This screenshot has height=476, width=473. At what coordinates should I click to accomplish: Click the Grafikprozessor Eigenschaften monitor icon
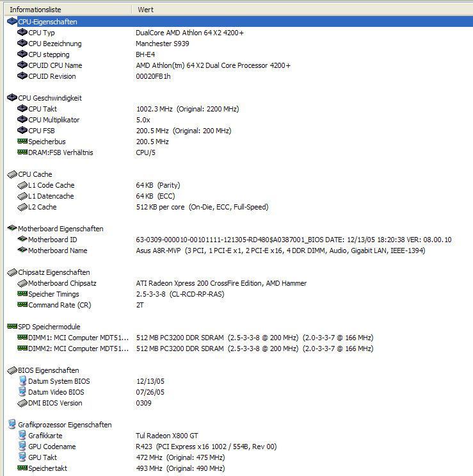[x=12, y=424]
